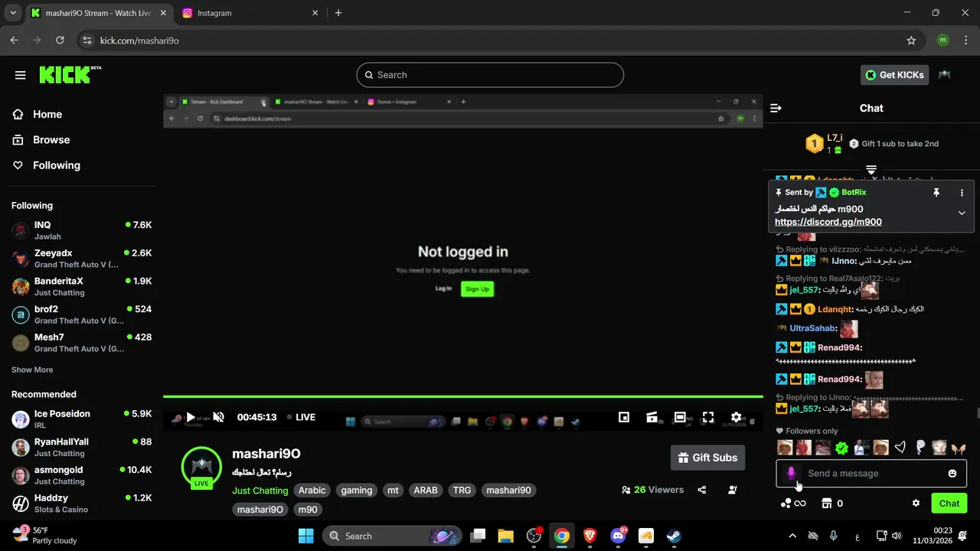The image size is (980, 551).
Task: Select the m90 tag
Action: (x=308, y=510)
